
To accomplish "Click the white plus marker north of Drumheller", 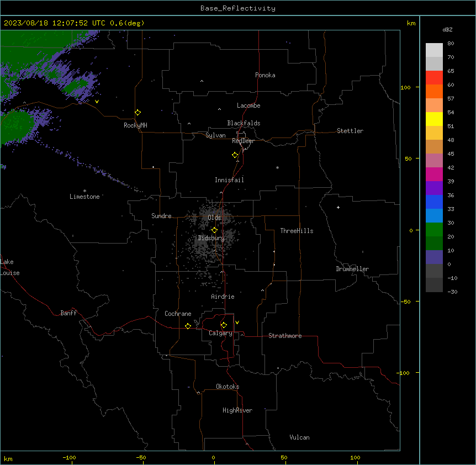I will [x=338, y=207].
